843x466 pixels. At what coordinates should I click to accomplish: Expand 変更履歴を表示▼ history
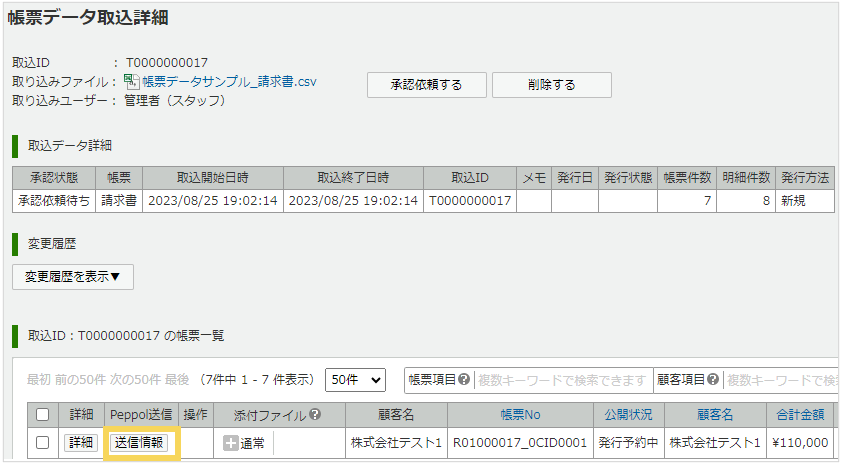tap(73, 277)
